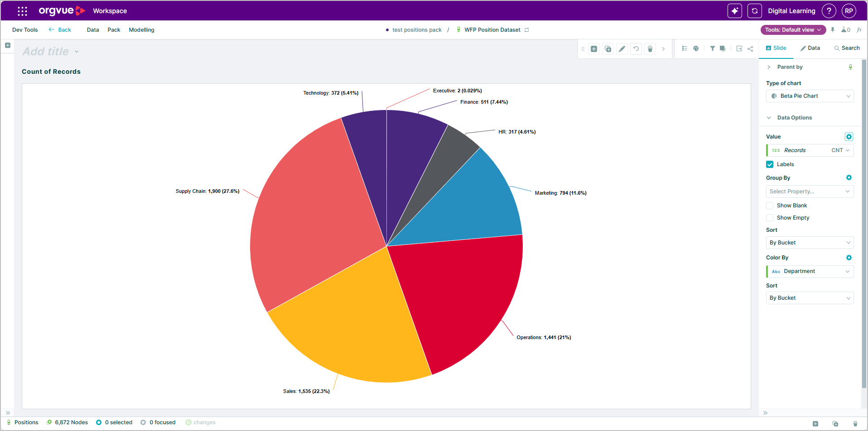This screenshot has width=868, height=431.
Task: Switch to the Data tab in side panel
Action: coord(810,48)
